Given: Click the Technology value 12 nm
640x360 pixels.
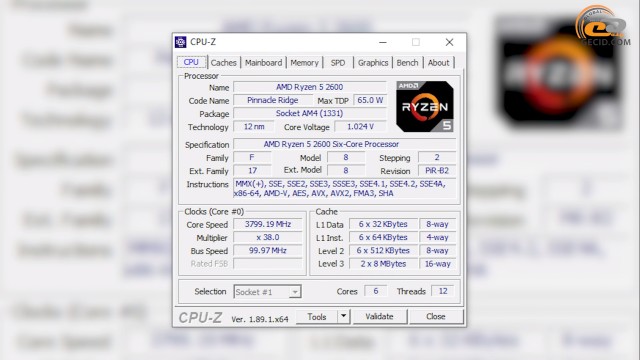Looking at the screenshot, I should click(x=253, y=127).
